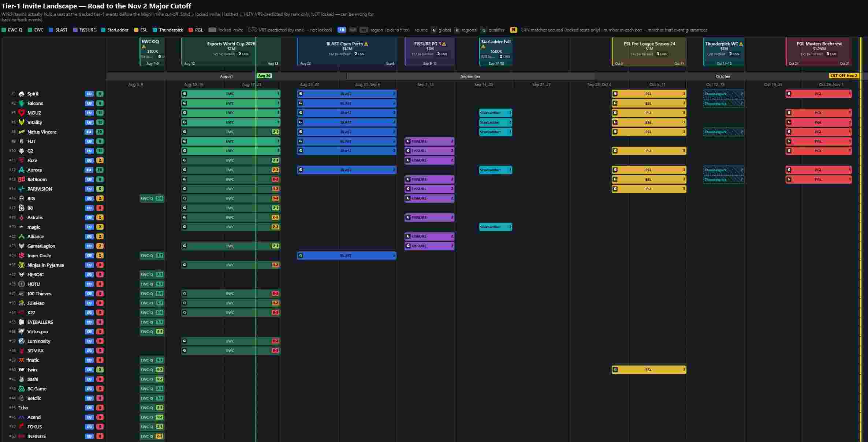This screenshot has height=442, width=868.
Task: Open the EWC OQ event header
Action: (x=152, y=52)
